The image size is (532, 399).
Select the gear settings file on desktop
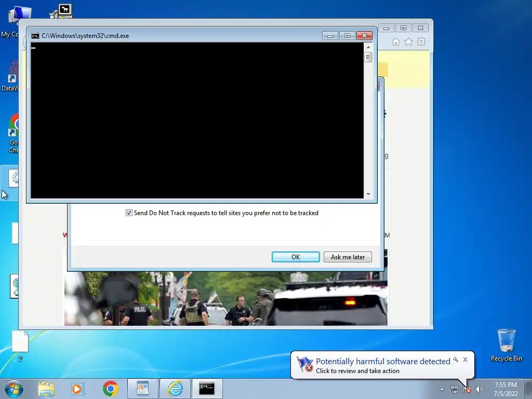coord(9,182)
